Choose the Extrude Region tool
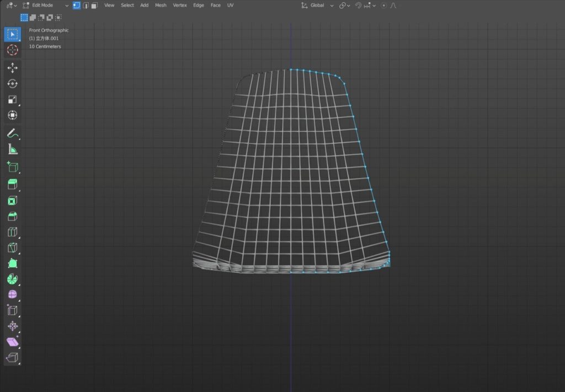Viewport: 565px width, 392px height. [x=12, y=184]
